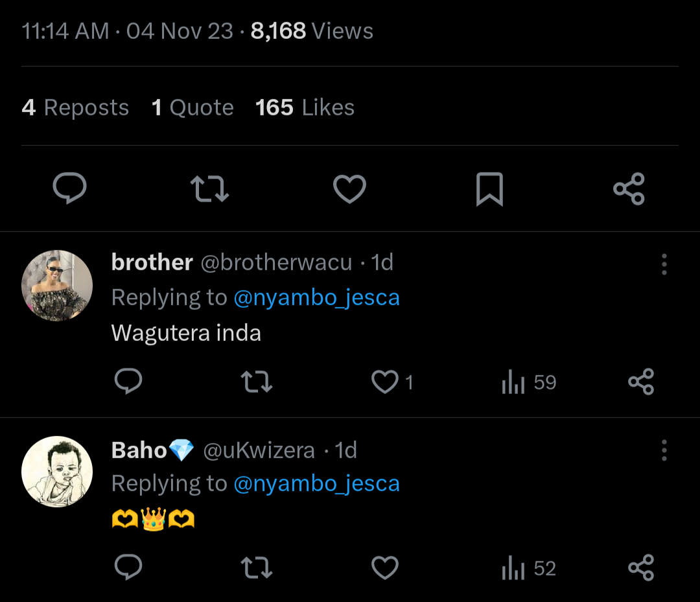This screenshot has height=602, width=700.
Task: Reply to brother's comment
Action: click(x=128, y=382)
